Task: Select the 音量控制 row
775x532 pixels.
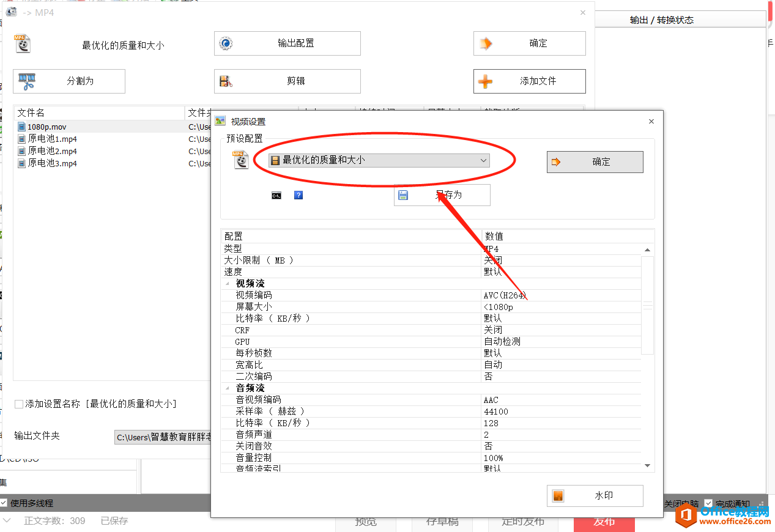Action: 431,458
